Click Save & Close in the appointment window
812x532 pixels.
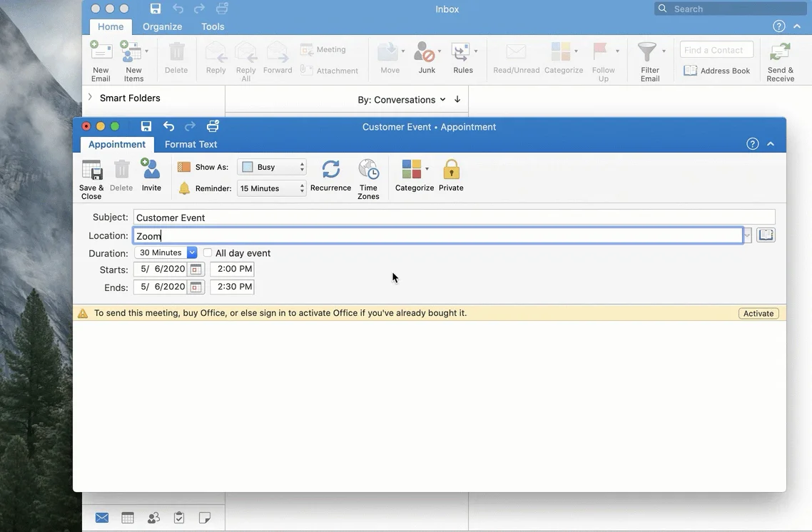tap(91, 179)
